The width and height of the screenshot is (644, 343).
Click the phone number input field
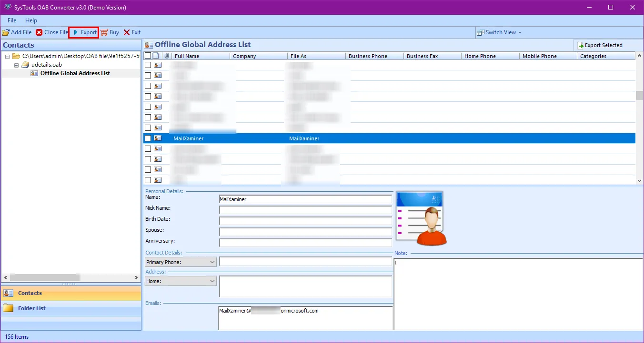point(305,262)
